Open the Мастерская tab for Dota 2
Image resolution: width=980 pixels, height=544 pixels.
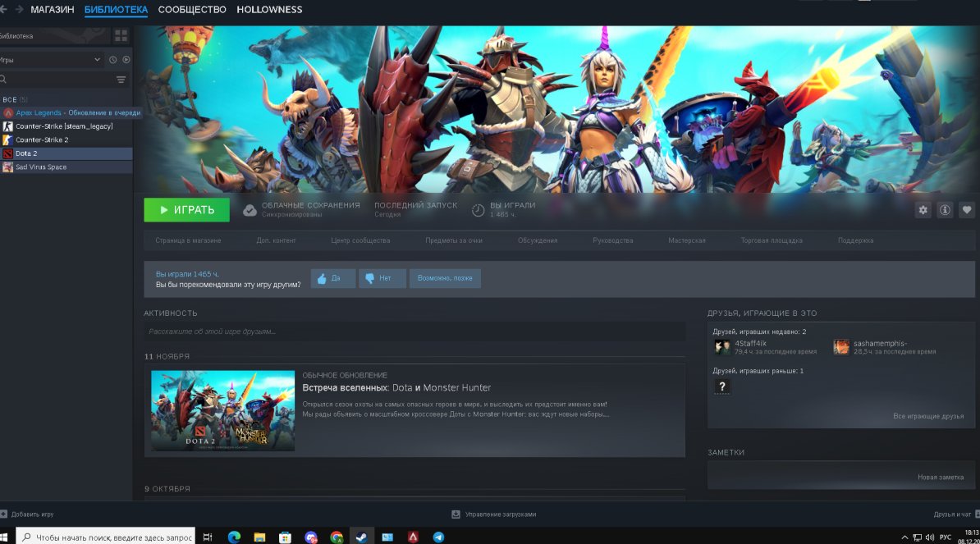coord(689,240)
